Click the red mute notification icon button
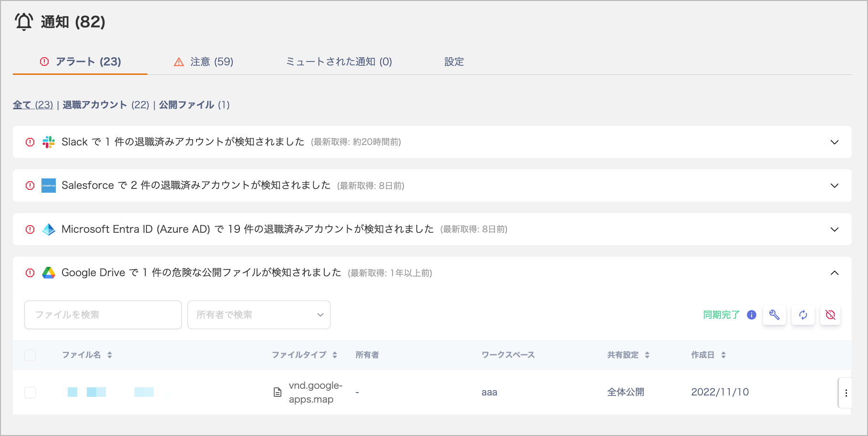Screen dimensions: 868x436 tap(830, 315)
